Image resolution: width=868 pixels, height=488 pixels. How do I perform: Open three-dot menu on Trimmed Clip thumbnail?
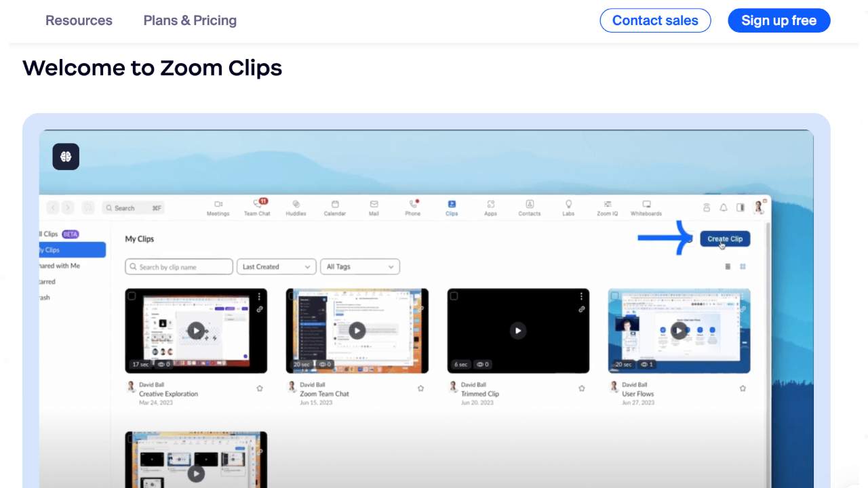[581, 297]
